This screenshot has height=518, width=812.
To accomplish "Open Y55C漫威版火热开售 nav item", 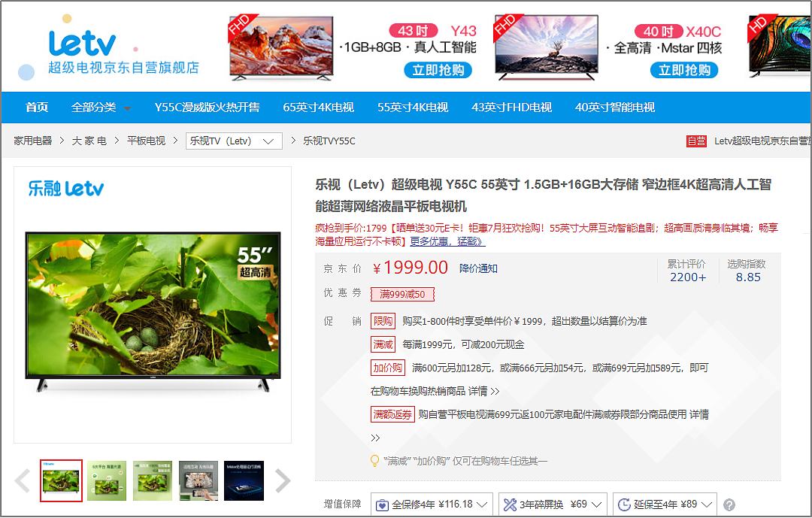I will (208, 108).
